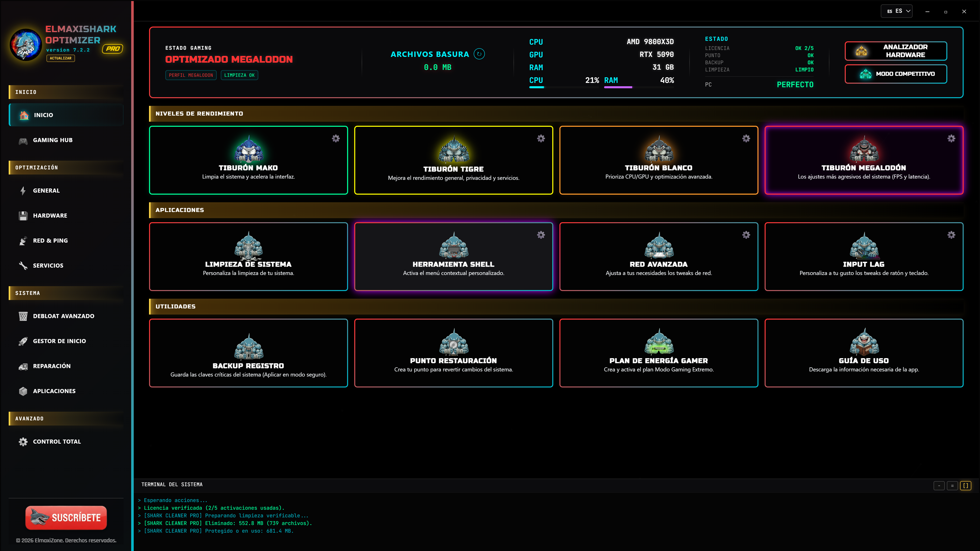This screenshot has height=551, width=980.
Task: Select the Red Avanzada card title
Action: pyautogui.click(x=658, y=264)
